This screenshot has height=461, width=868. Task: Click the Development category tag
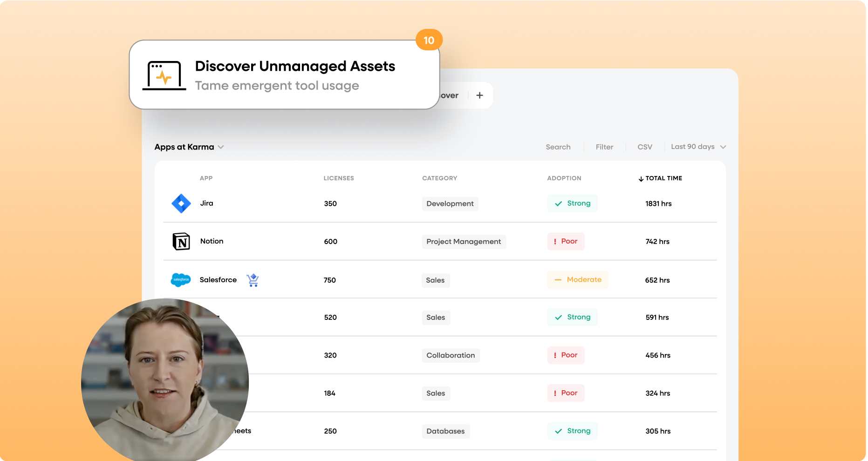[x=450, y=204]
